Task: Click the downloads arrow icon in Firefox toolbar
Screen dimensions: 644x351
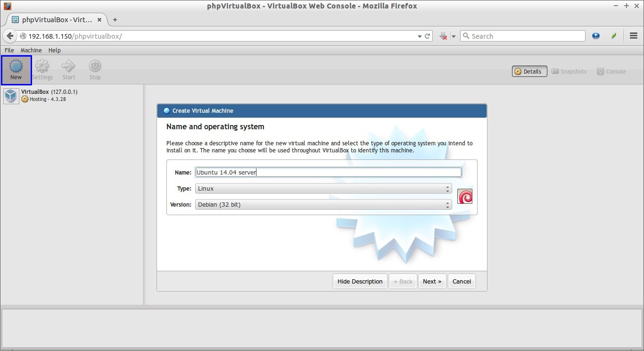Action: coord(443,36)
